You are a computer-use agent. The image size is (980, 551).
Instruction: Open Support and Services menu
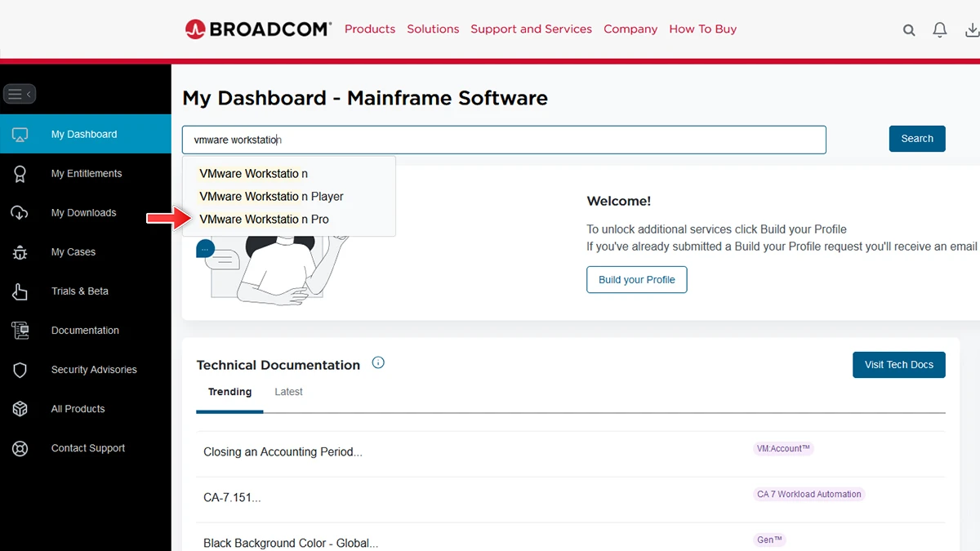(x=531, y=29)
